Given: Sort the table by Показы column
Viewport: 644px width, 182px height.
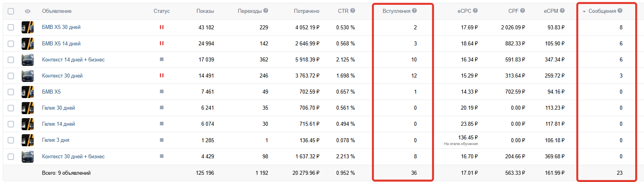Looking at the screenshot, I should [x=205, y=11].
